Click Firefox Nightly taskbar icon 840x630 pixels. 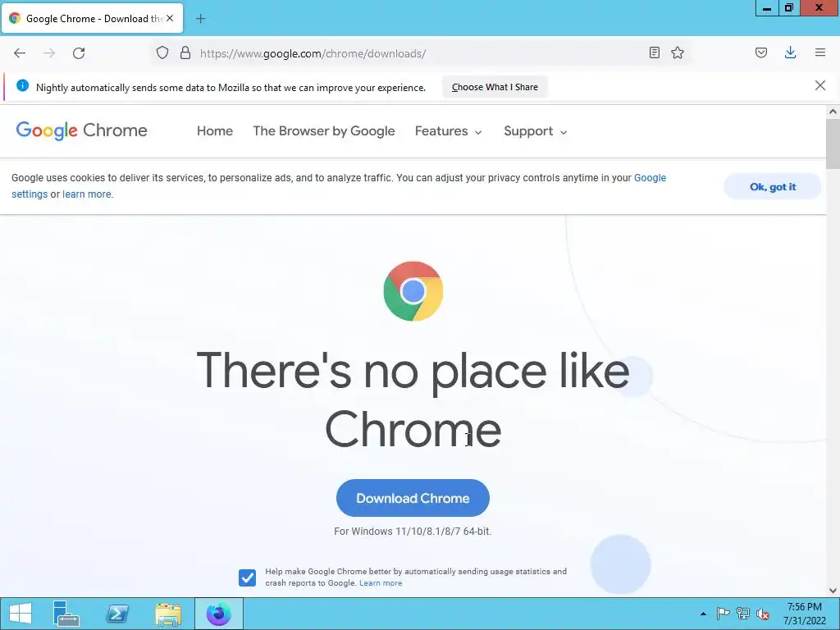pyautogui.click(x=218, y=614)
